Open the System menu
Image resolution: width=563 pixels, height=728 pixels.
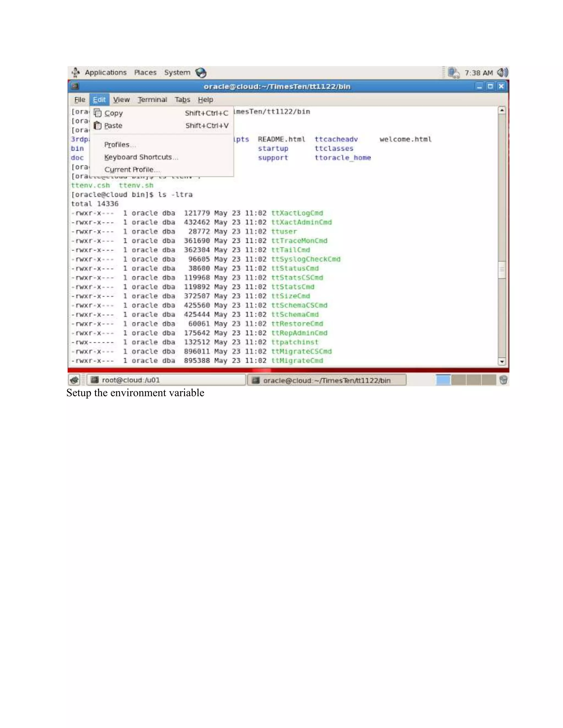(x=177, y=73)
